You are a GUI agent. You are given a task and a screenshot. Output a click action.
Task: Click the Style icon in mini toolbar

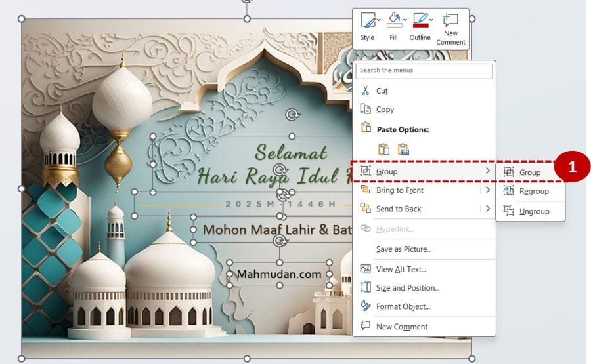point(367,20)
